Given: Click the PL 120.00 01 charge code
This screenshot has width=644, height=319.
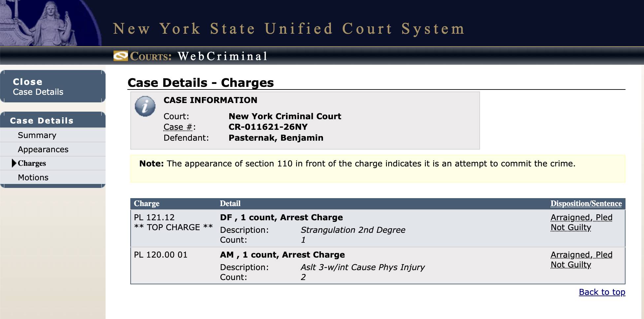Looking at the screenshot, I should [160, 255].
